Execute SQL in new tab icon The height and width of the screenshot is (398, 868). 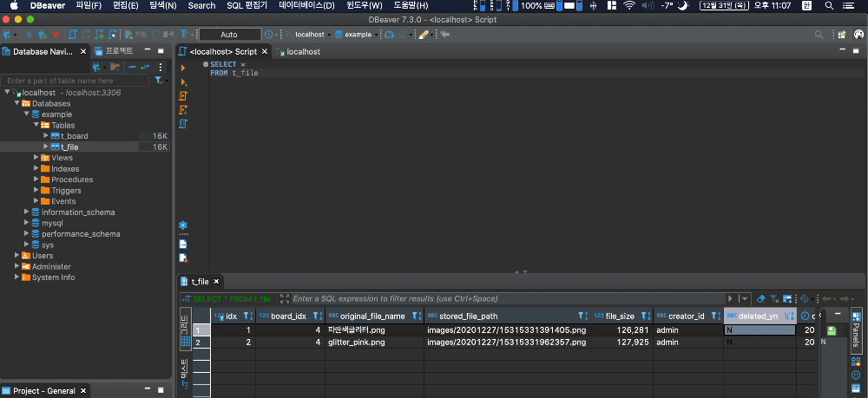pyautogui.click(x=183, y=82)
